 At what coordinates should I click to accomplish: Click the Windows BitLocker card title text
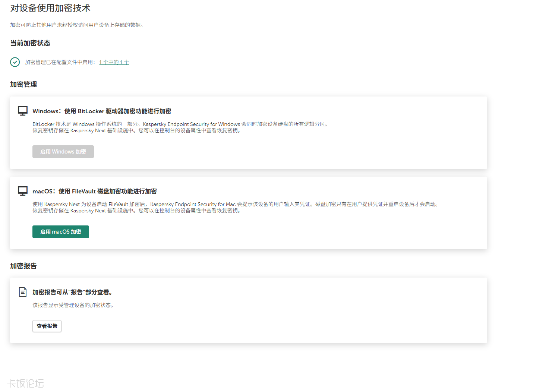tap(102, 111)
